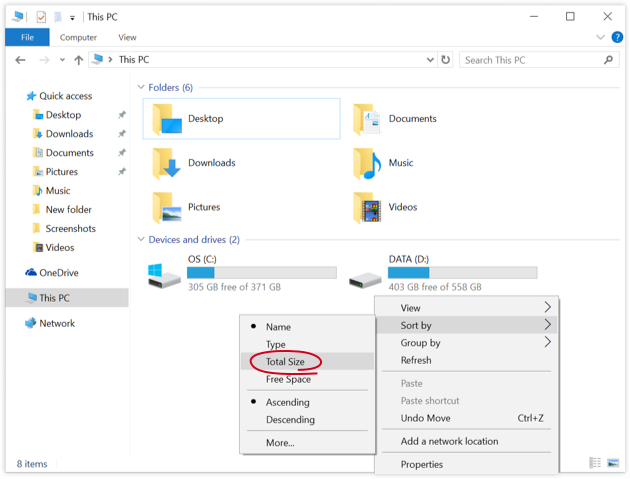Viewport: 630px width, 479px height.
Task: Click the pin icon next to Downloads
Action: pos(122,134)
